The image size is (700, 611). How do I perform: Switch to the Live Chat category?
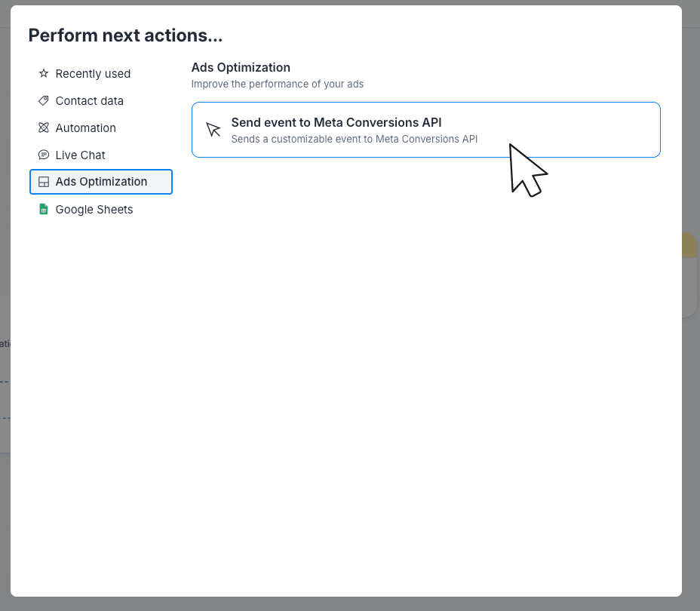(101, 155)
